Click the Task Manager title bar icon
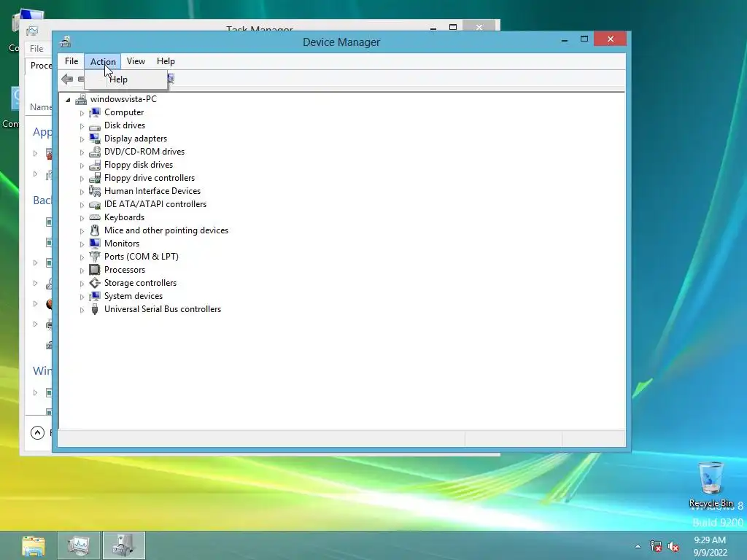Screen dimensions: 747x560 (33, 31)
